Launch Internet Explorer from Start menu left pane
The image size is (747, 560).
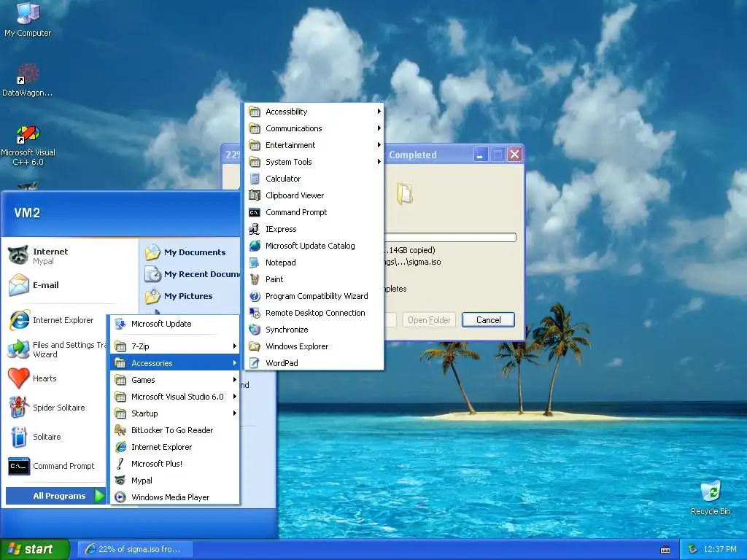click(55, 320)
